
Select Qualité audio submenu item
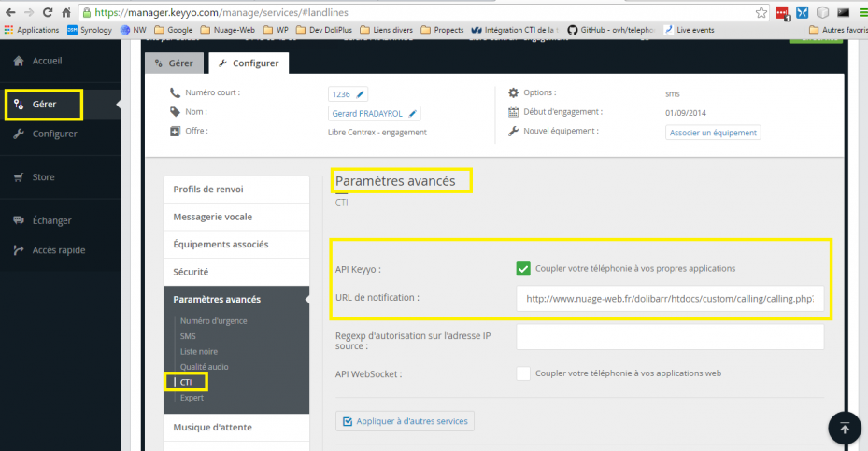(x=205, y=367)
